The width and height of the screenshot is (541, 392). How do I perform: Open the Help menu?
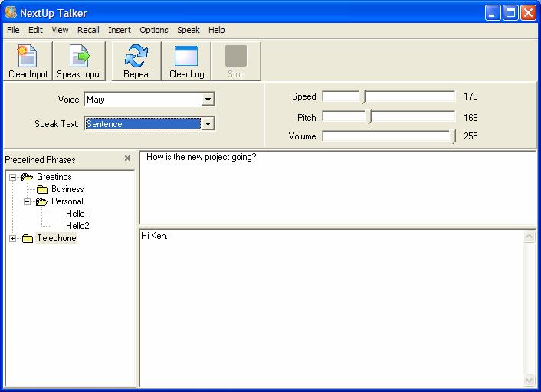click(x=216, y=30)
